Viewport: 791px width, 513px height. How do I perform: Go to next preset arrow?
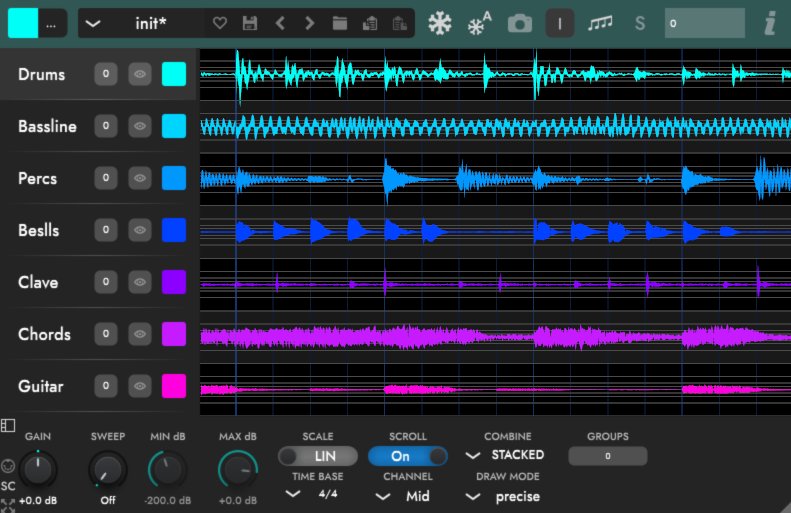310,23
